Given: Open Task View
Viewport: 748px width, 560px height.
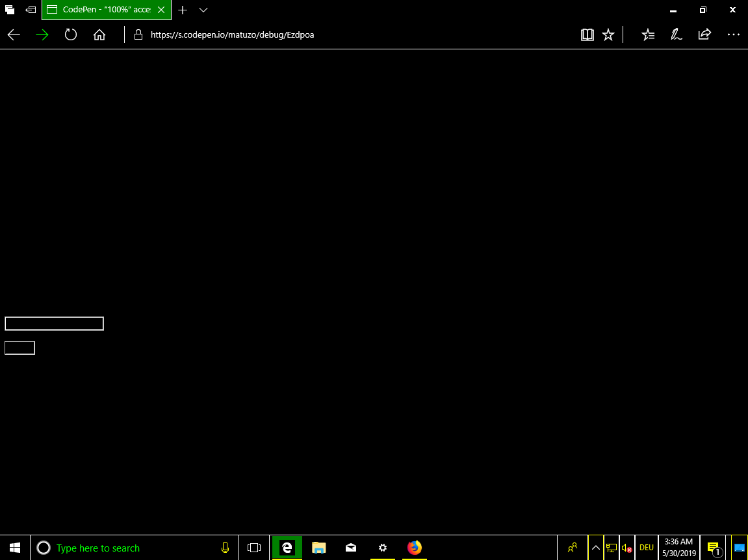Looking at the screenshot, I should point(254,548).
